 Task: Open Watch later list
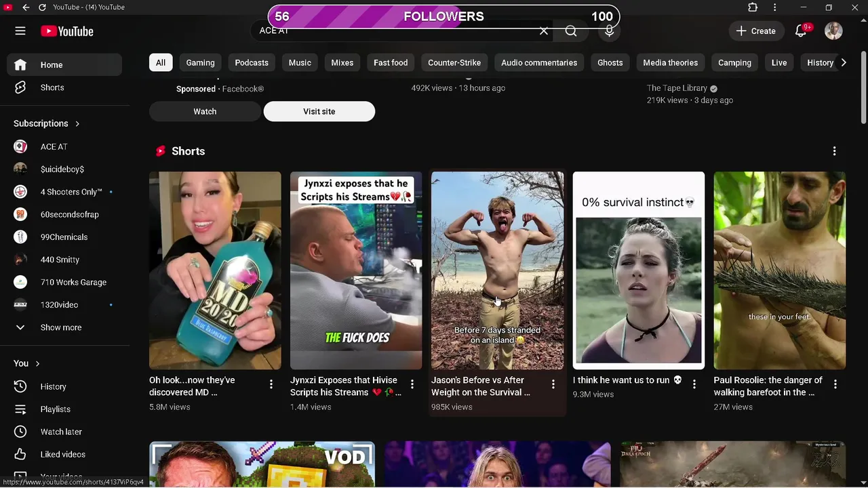coord(64,432)
